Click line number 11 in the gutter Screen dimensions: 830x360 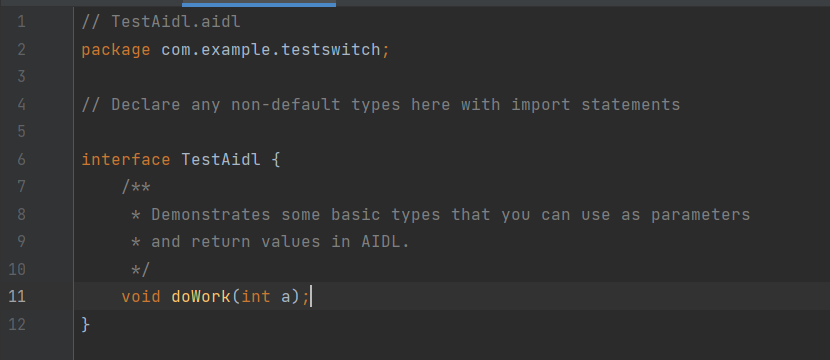tap(17, 296)
